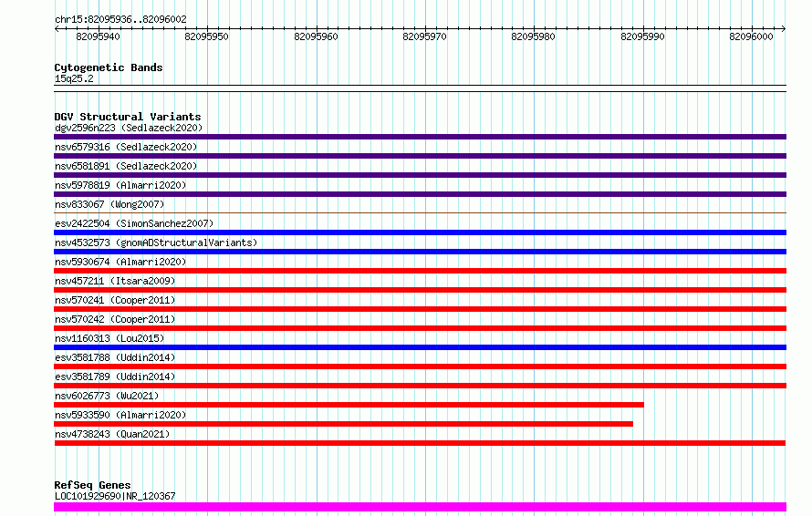Click ruler position 82096000

(752, 36)
